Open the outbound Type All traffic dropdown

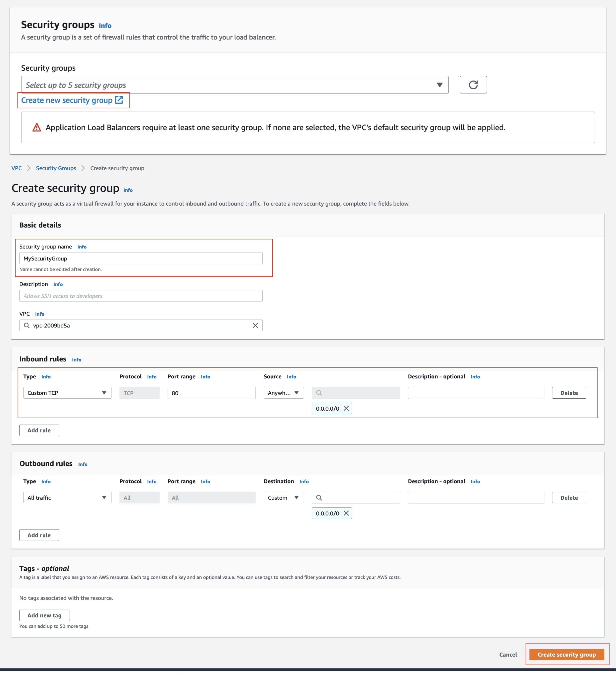(x=67, y=497)
